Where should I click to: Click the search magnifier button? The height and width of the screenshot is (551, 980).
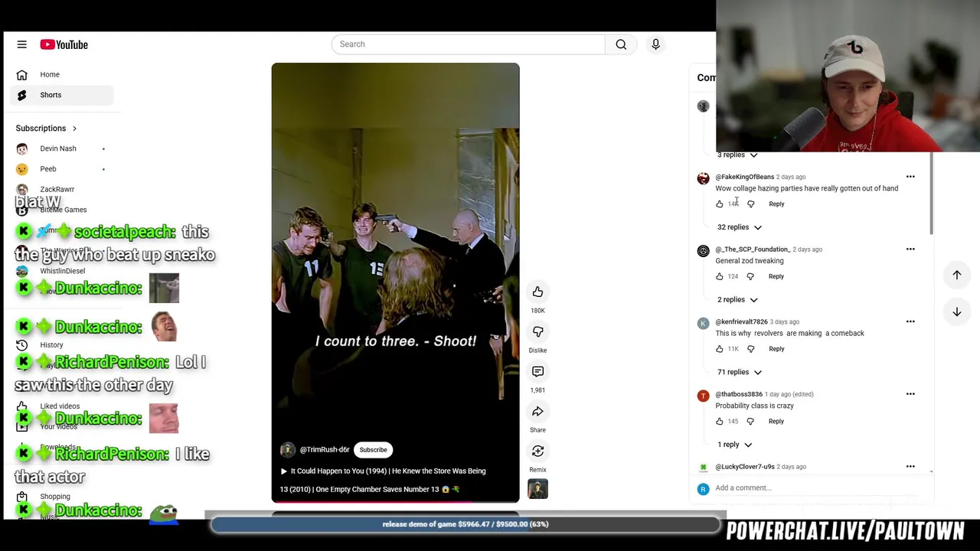click(x=621, y=44)
